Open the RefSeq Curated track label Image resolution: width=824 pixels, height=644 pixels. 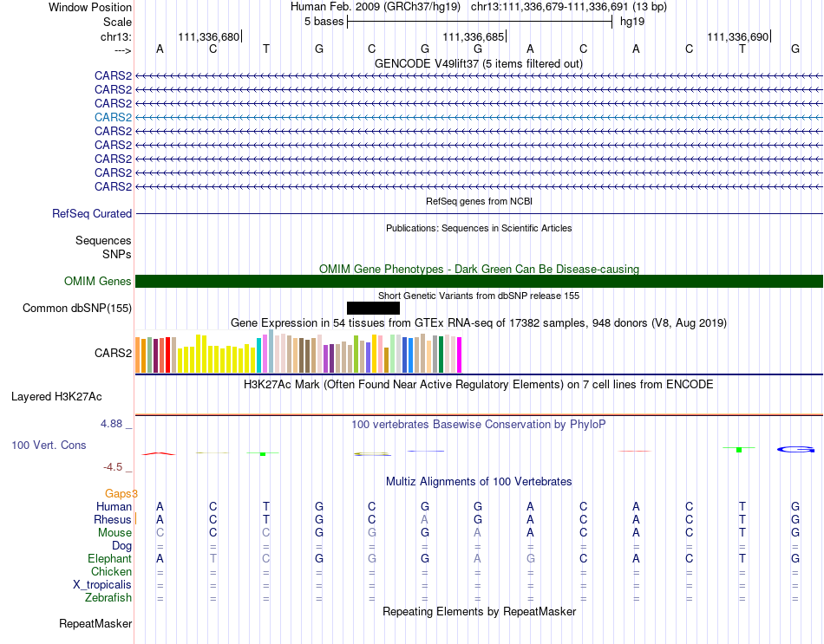pos(92,213)
